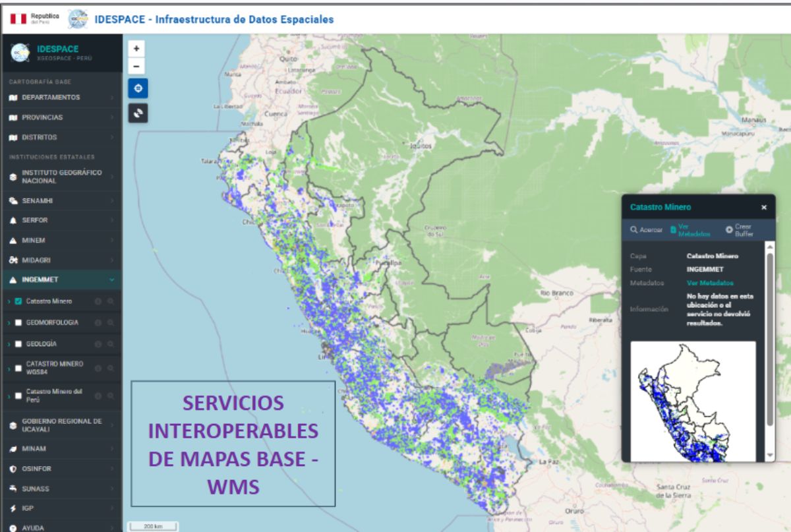This screenshot has width=791, height=532.
Task: Uncheck the Catastro Minero layer checkbox
Action: pos(18,302)
